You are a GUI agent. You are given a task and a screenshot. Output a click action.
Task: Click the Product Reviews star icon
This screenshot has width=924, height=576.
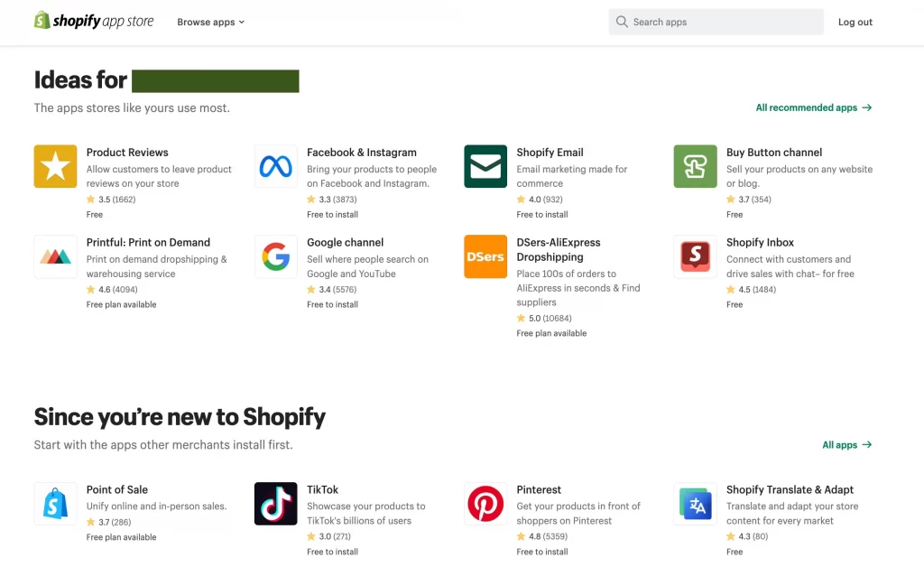point(55,166)
